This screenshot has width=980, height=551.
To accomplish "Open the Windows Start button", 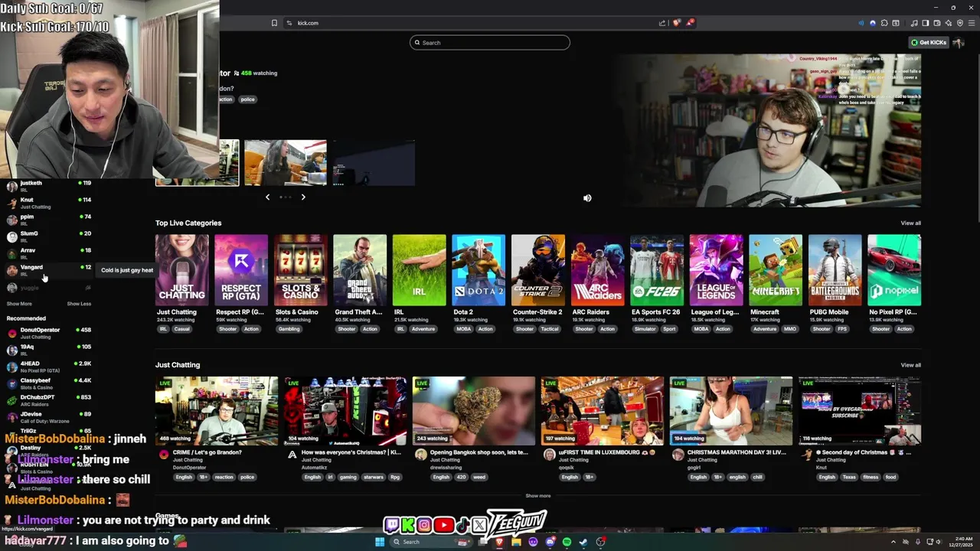I will coord(380,542).
